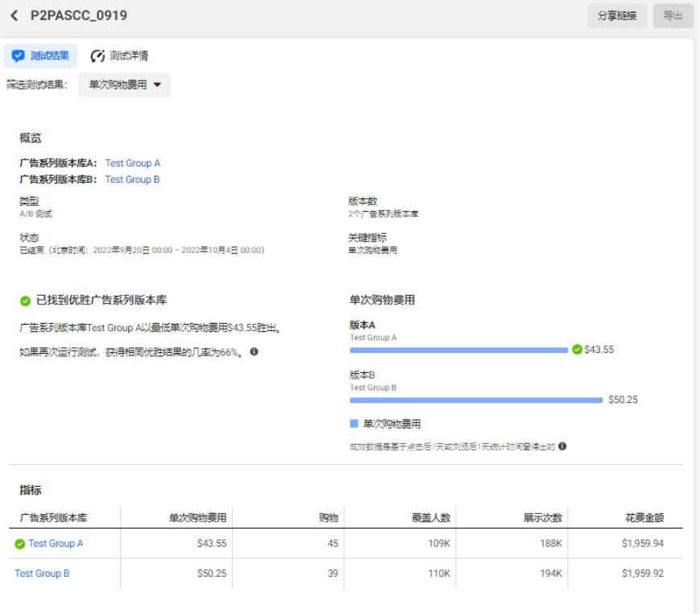Open Test Group B link in metrics table
Viewport: 700px width, 614px height.
42,574
